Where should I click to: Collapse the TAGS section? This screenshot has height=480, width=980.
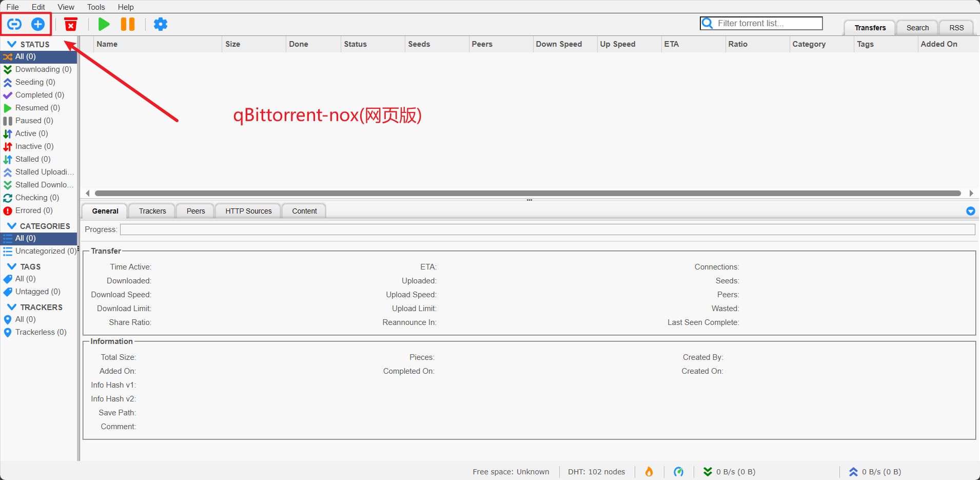pyautogui.click(x=12, y=266)
